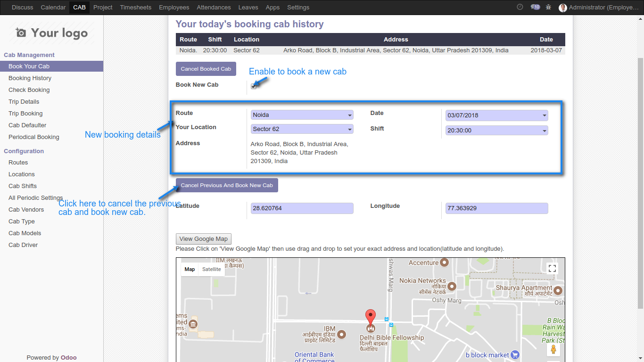Click the Odoo link in footer

(68, 357)
